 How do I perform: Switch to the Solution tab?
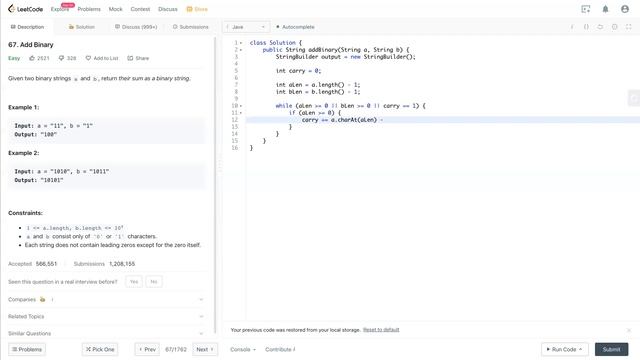coord(82,27)
